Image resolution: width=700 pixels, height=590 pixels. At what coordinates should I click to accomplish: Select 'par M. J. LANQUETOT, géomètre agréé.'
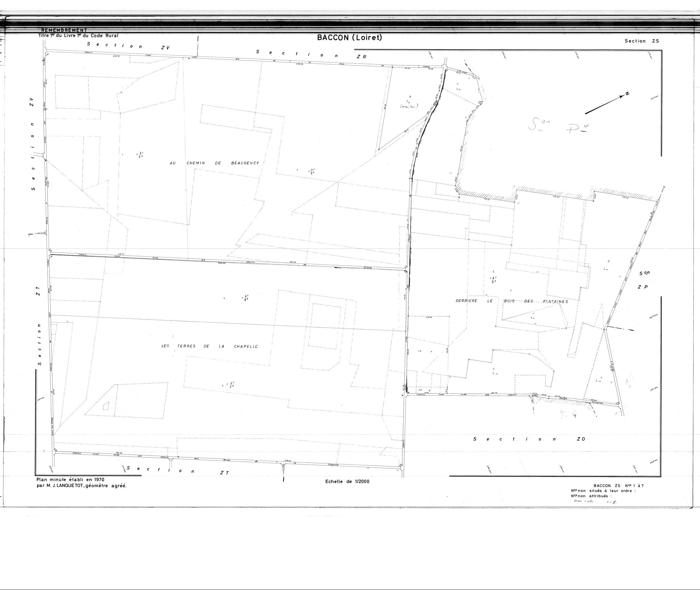(x=82, y=486)
